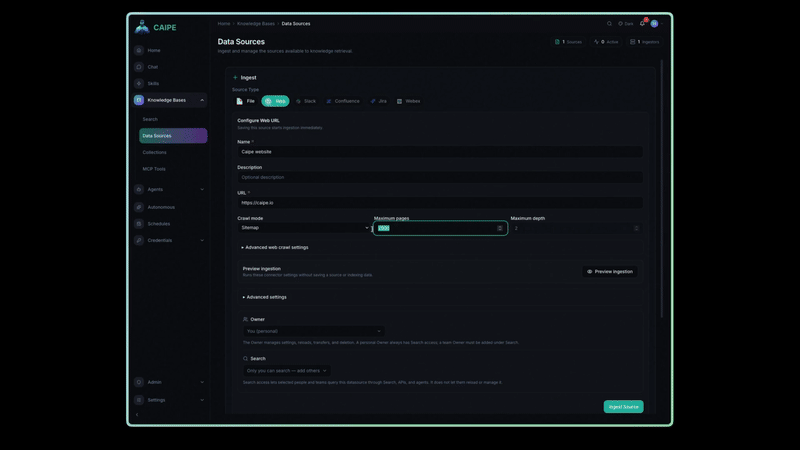Select the Web source type
The height and width of the screenshot is (450, 800).
click(275, 101)
